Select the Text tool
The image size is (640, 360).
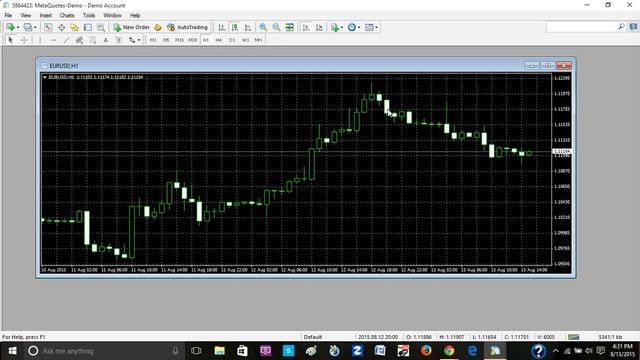pyautogui.click(x=106, y=40)
